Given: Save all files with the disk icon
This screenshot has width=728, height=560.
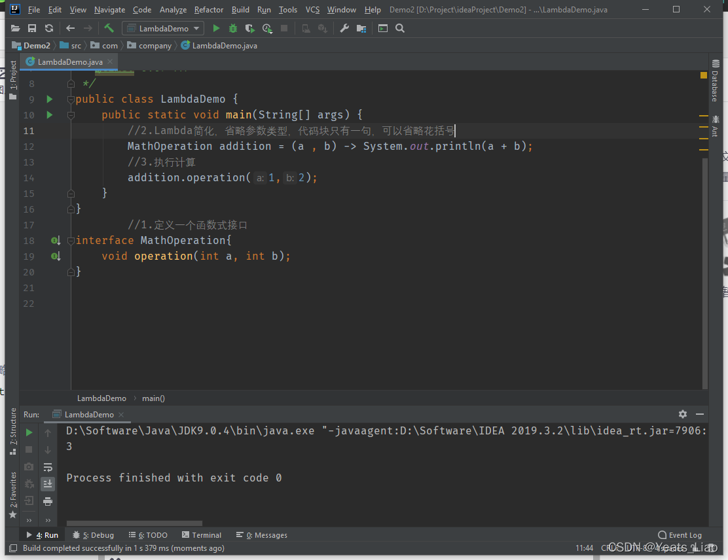Looking at the screenshot, I should coord(32,28).
